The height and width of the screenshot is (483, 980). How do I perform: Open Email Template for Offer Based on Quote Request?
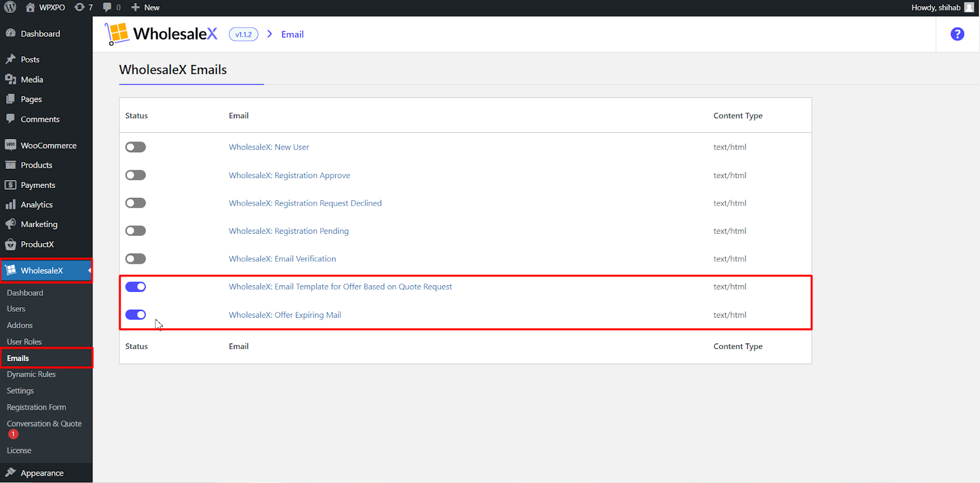(x=341, y=286)
